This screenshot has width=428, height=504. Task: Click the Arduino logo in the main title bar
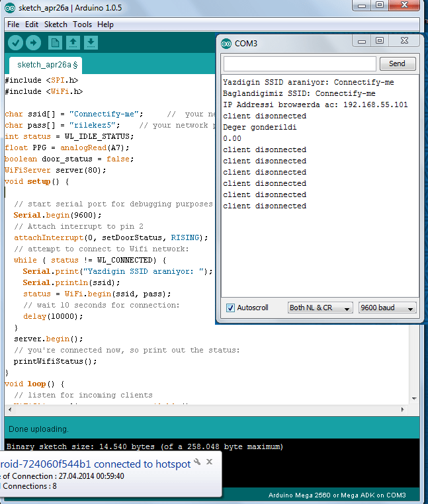(x=10, y=8)
